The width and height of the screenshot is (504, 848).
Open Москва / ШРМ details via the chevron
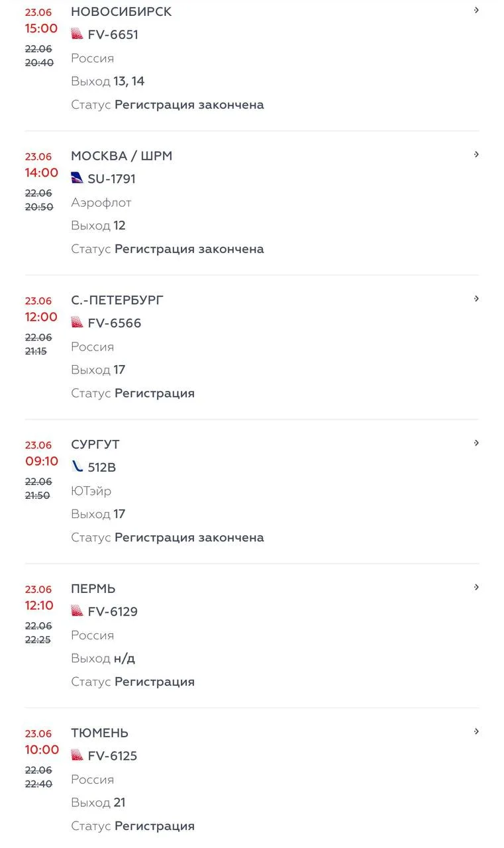coord(476,154)
